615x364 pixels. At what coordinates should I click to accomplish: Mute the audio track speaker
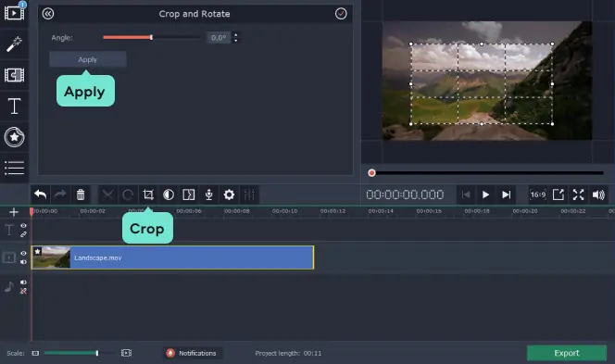(23, 282)
